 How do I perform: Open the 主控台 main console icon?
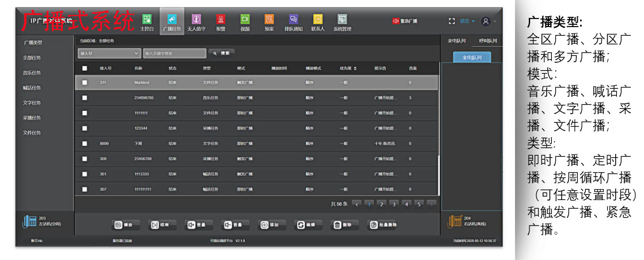[147, 21]
